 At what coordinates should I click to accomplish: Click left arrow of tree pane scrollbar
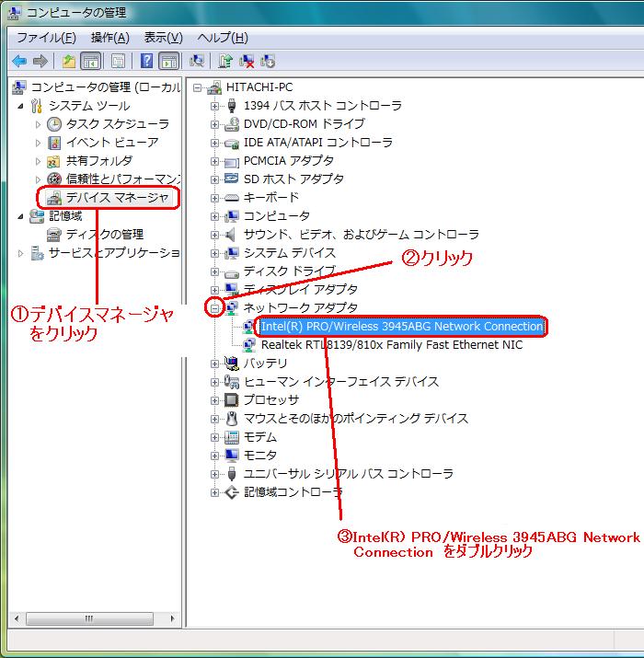coord(17,619)
